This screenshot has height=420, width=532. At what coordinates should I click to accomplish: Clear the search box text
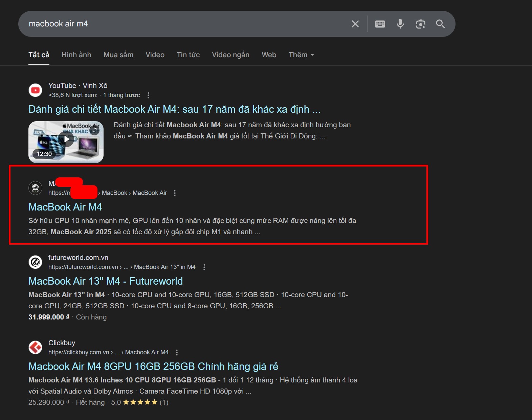point(355,24)
